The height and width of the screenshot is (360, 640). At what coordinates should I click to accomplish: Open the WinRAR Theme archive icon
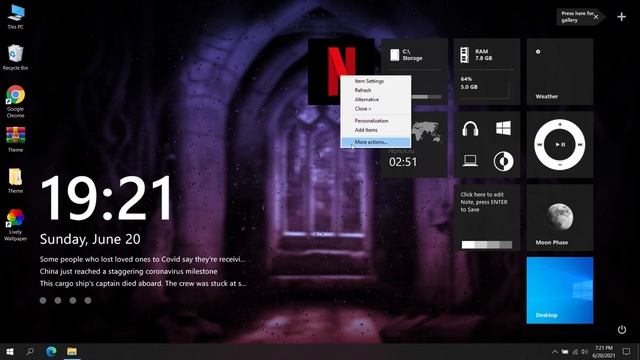click(x=16, y=139)
